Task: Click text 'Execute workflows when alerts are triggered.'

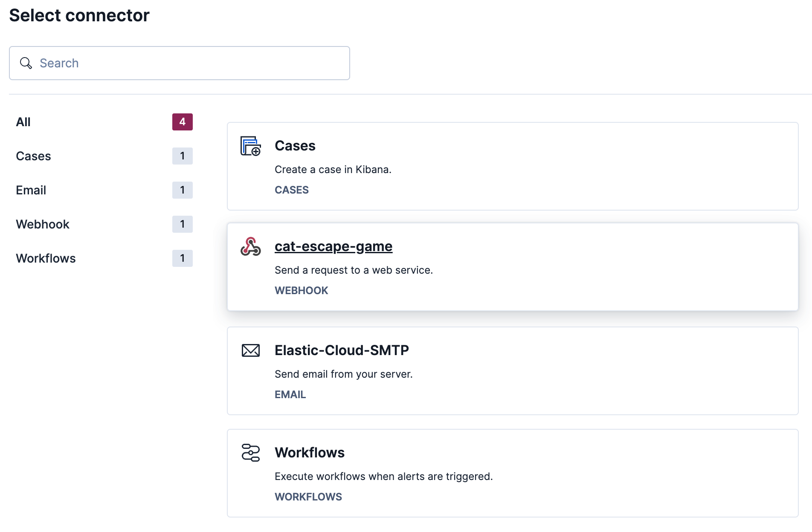Action: pyautogui.click(x=384, y=477)
